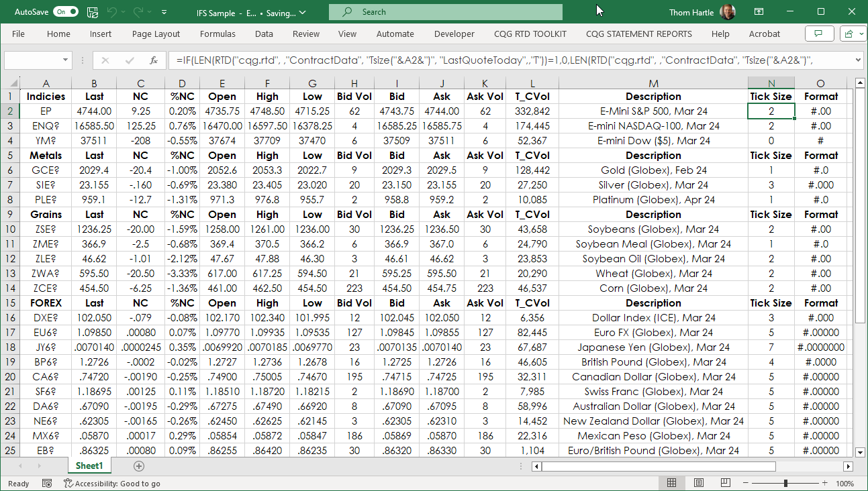The width and height of the screenshot is (868, 491).
Task: Click the Save icon in title bar
Action: point(93,12)
